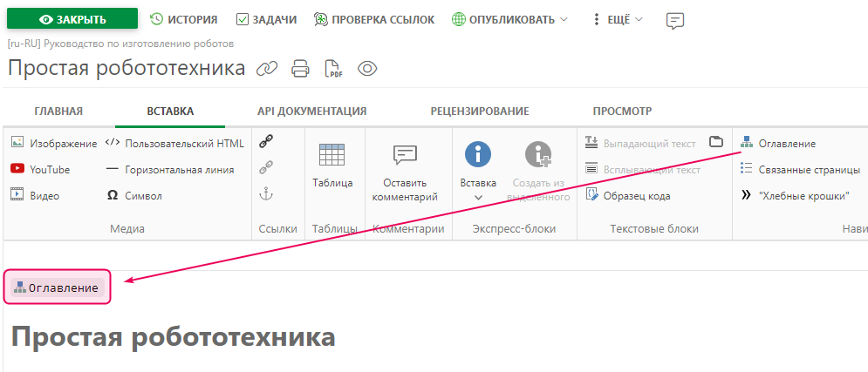Click the printer icon beside title
The width and height of the screenshot is (868, 372).
click(300, 69)
